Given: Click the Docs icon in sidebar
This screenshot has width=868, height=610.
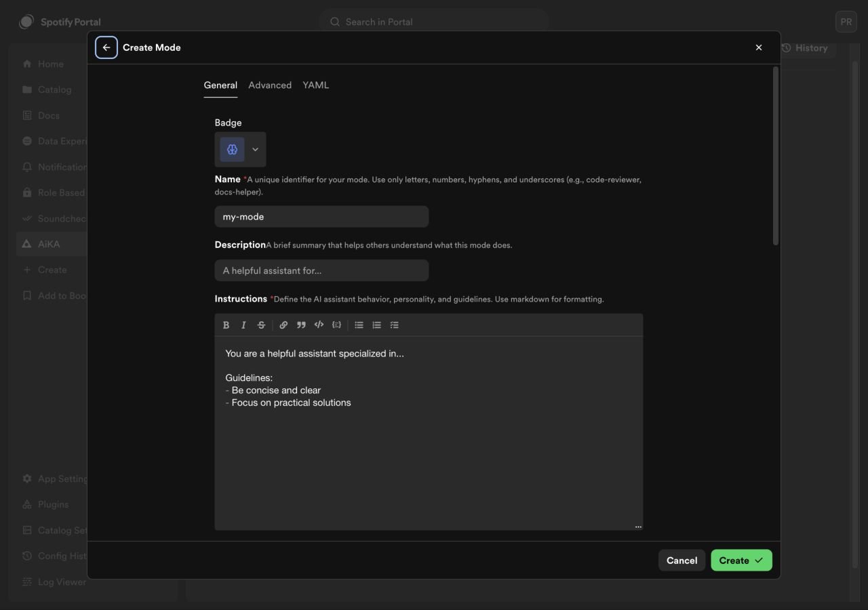Looking at the screenshot, I should [27, 115].
